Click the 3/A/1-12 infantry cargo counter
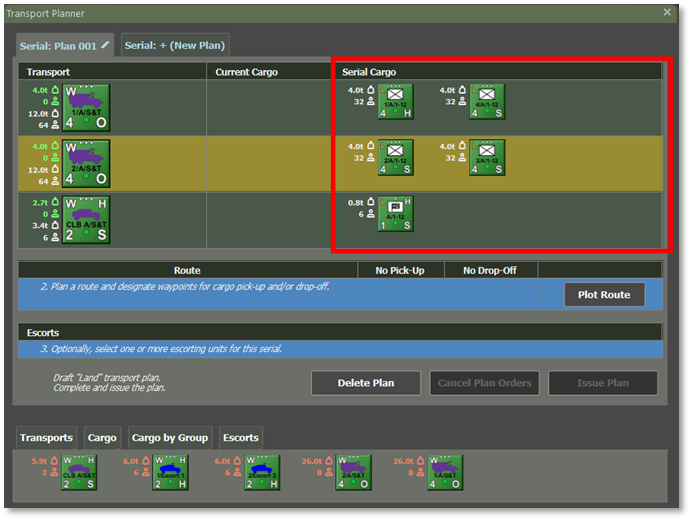This screenshot has height=520, width=691. coord(487,158)
